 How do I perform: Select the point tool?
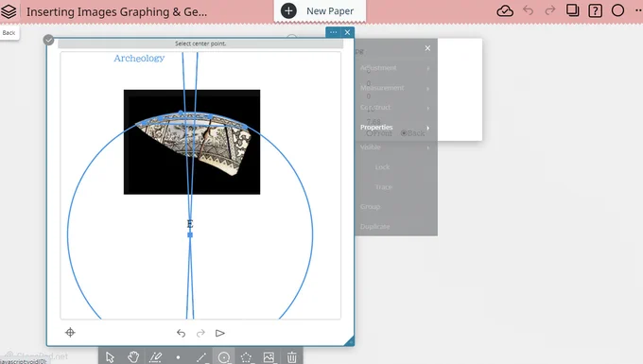click(178, 357)
